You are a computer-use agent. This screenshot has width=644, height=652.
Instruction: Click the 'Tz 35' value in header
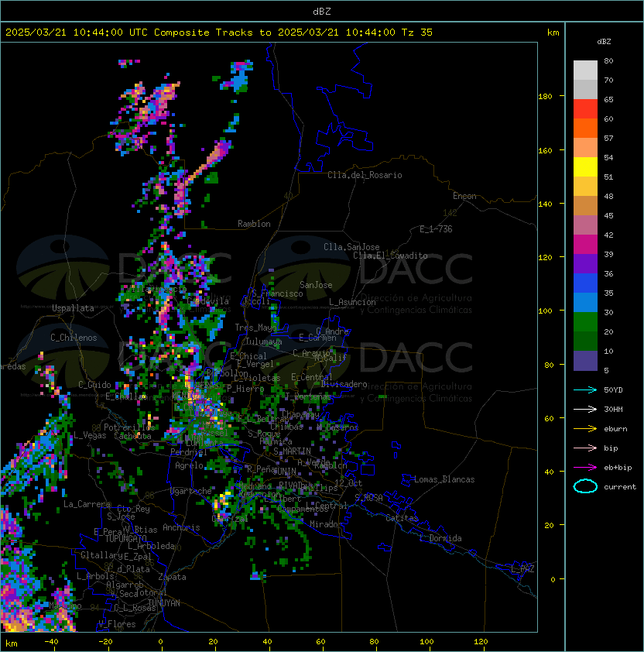click(417, 33)
